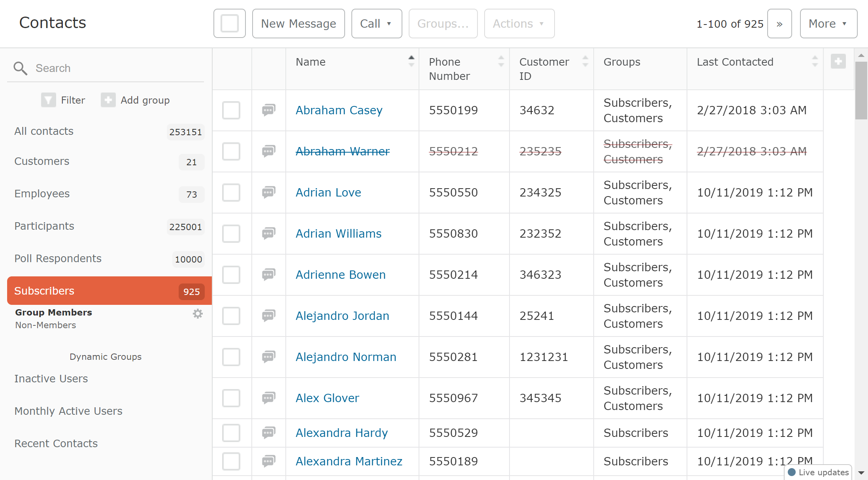Toggle the select-all contacts checkbox
Viewport: 868px width, 480px height.
[230, 24]
